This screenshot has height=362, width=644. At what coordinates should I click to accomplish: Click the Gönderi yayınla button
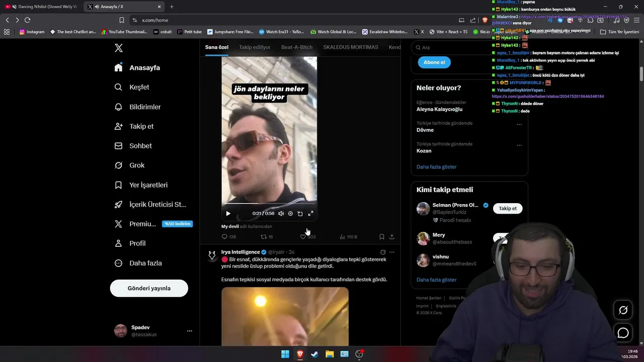click(x=149, y=288)
